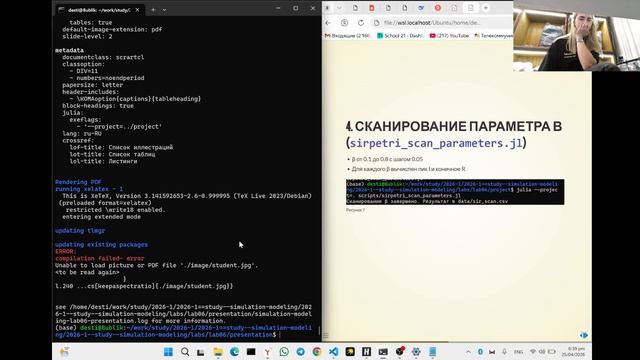This screenshot has height=360, width=640.
Task: Click the 'papersize: letter' terminal line
Action: click(93, 85)
